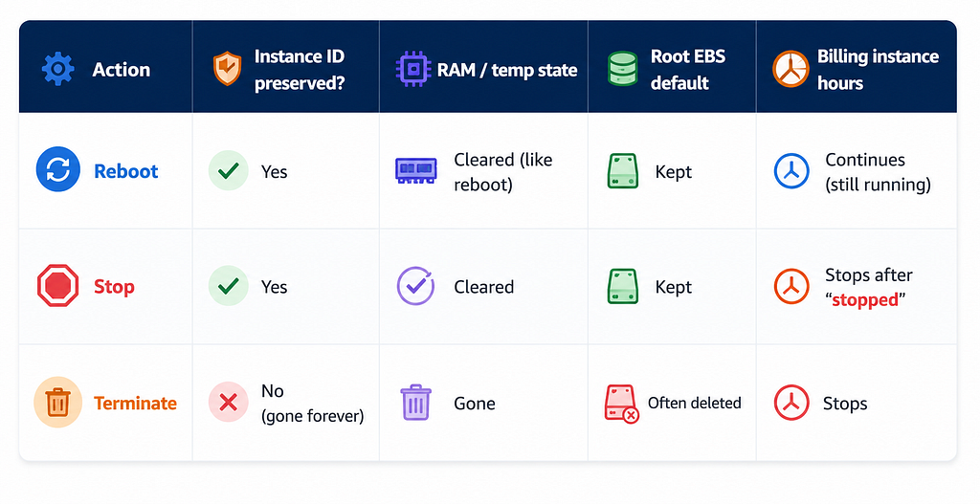This screenshot has height=504, width=980.
Task: Click the green database stack icon
Action: [x=622, y=69]
